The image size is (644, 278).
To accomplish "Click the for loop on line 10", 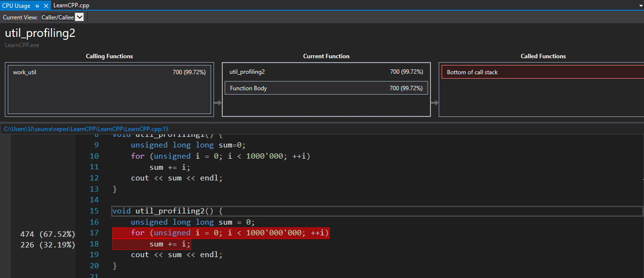I will point(220,156).
